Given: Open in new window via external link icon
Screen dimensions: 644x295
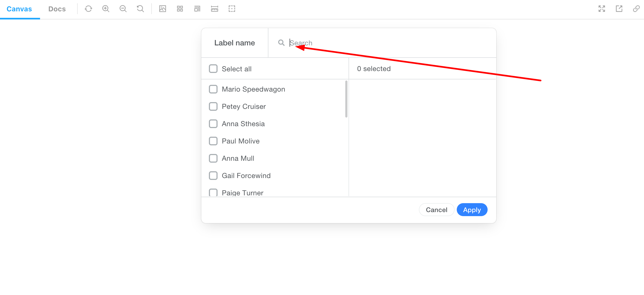Looking at the screenshot, I should point(619,9).
